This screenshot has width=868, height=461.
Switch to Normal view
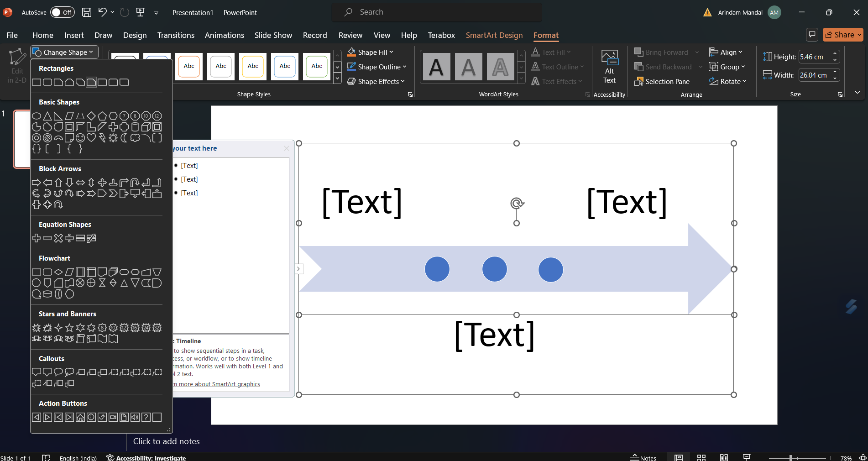pos(679,457)
